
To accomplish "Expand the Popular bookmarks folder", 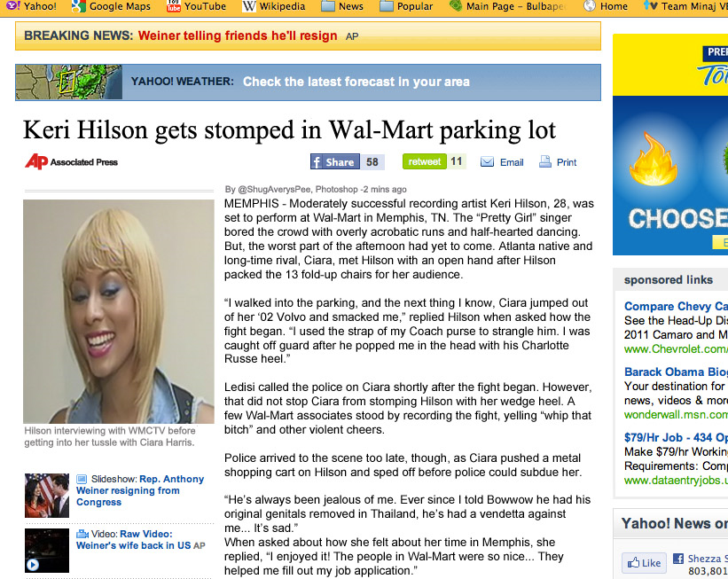I will (406, 6).
